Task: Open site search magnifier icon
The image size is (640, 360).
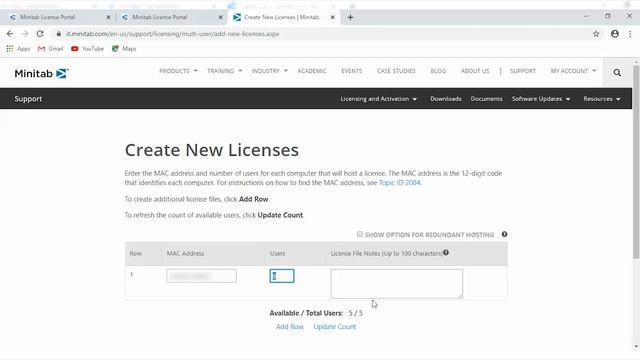Action: tap(617, 73)
